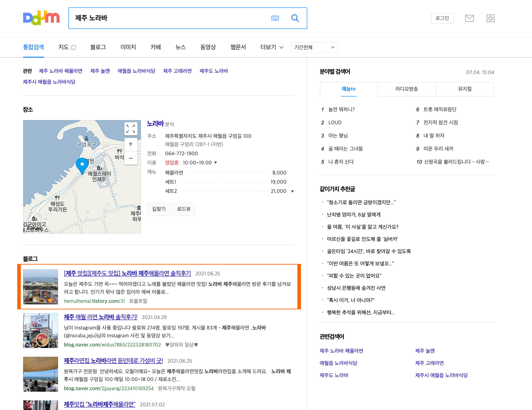
Task: Click the 로그인 button
Action: (x=442, y=18)
